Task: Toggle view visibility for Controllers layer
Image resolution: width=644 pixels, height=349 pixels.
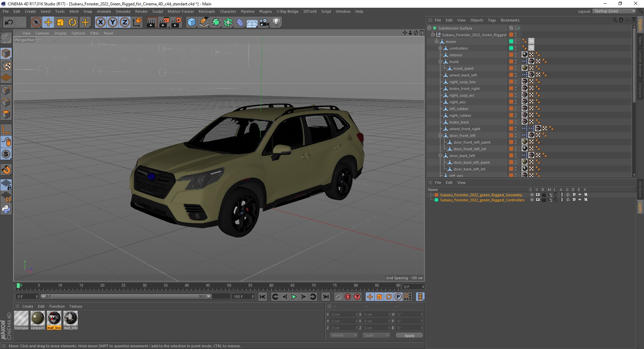Action: point(538,200)
